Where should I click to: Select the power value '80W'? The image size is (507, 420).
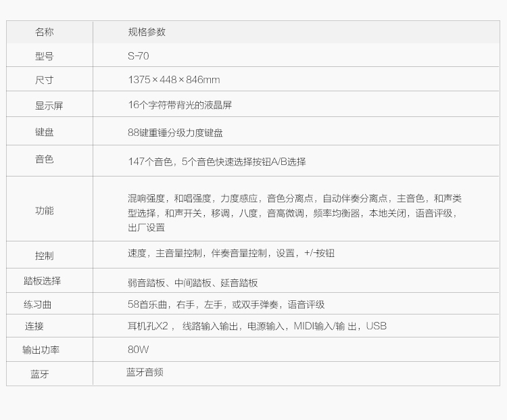139,350
